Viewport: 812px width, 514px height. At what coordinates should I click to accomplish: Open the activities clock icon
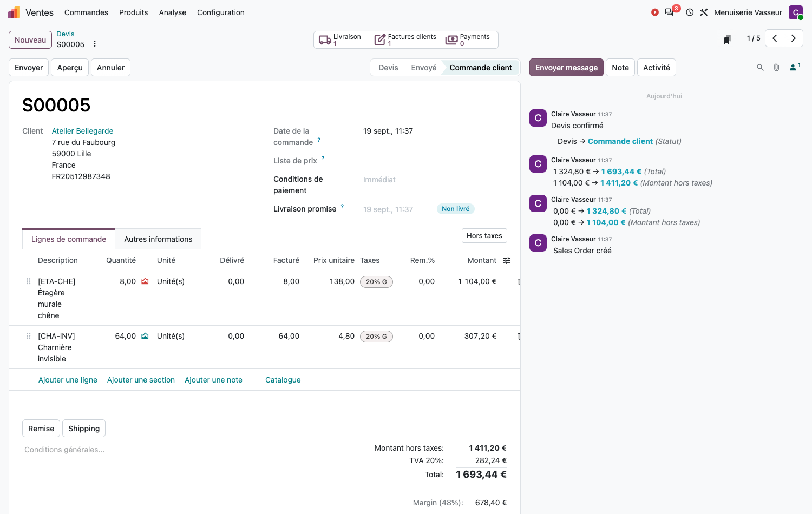(x=690, y=12)
